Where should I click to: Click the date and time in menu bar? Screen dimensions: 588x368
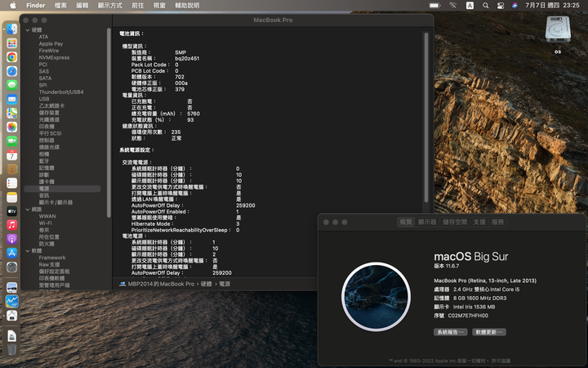tap(552, 5)
